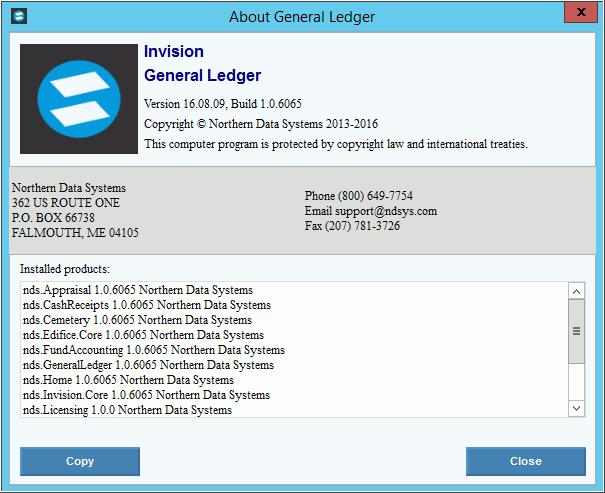The width and height of the screenshot is (605, 493).
Task: Click the Phone (800) 649-7754 text
Action: 358,196
